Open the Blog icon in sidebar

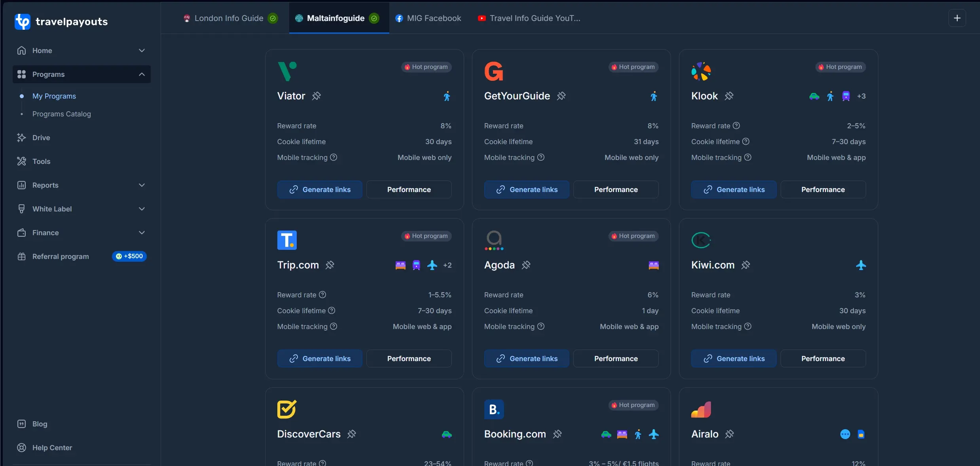tap(21, 424)
